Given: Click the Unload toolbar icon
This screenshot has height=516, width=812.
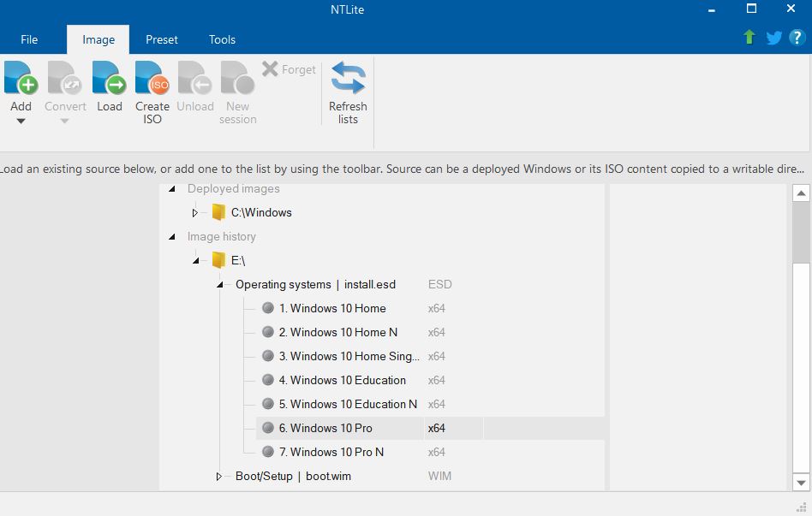Looking at the screenshot, I should [x=195, y=78].
